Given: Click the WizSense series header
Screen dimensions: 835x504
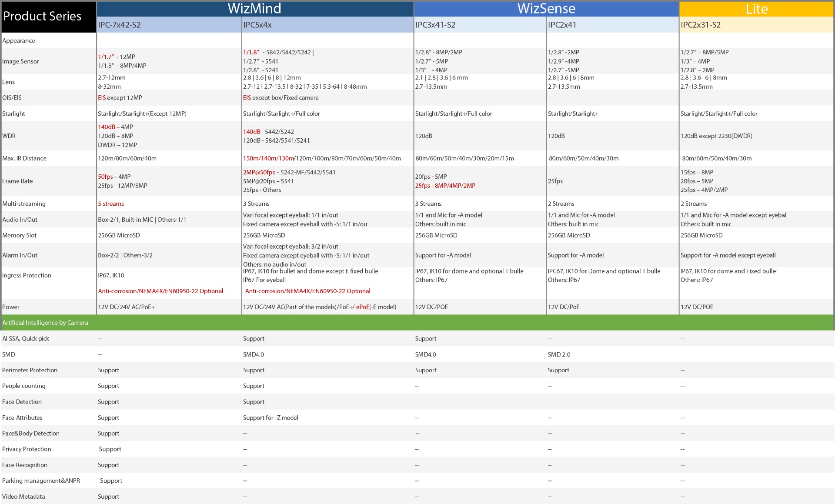Looking at the screenshot, I should point(546,9).
